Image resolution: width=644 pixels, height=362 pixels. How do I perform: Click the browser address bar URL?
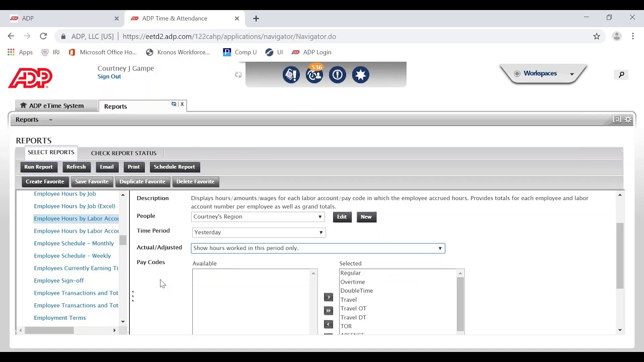tap(229, 36)
